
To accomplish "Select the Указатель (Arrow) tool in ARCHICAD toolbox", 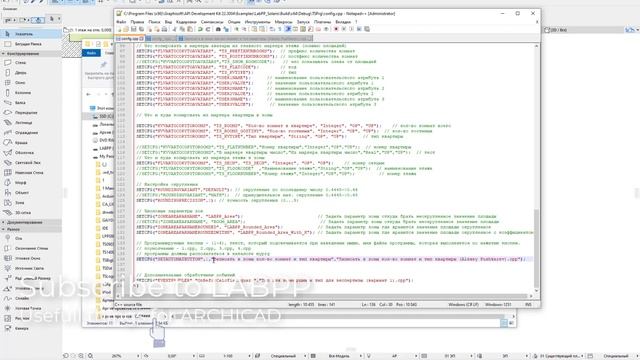I will pos(31,34).
